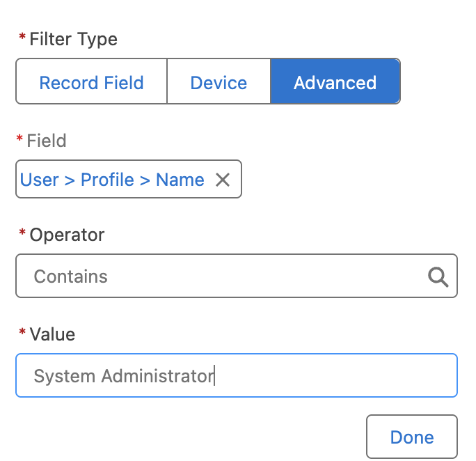Choose the Advanced filter type
Viewport: 476px width, 461px height.
tap(335, 83)
